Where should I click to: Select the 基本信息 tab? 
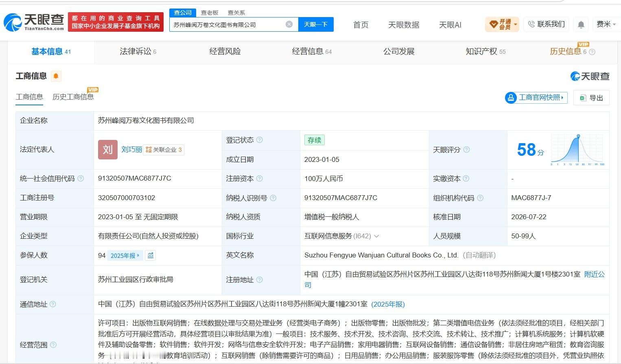[x=51, y=52]
